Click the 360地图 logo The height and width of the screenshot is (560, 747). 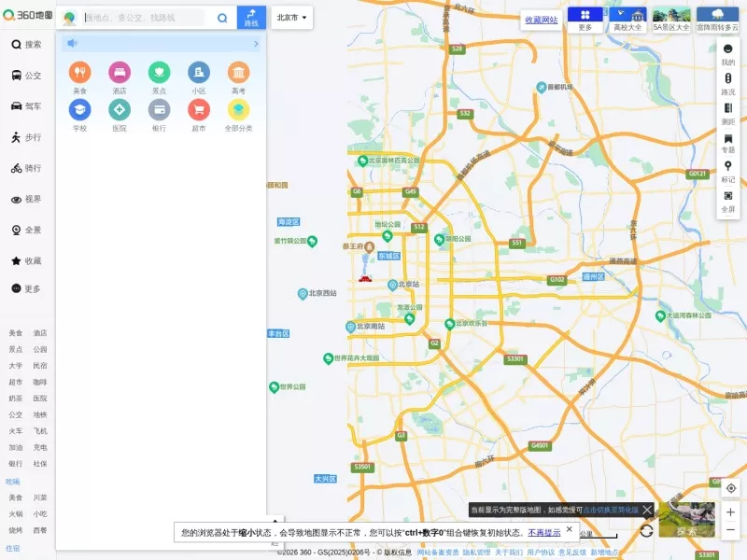(x=28, y=15)
